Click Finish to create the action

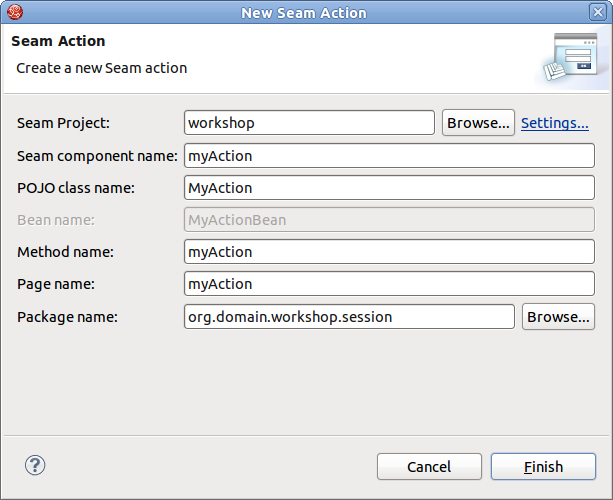(x=543, y=466)
